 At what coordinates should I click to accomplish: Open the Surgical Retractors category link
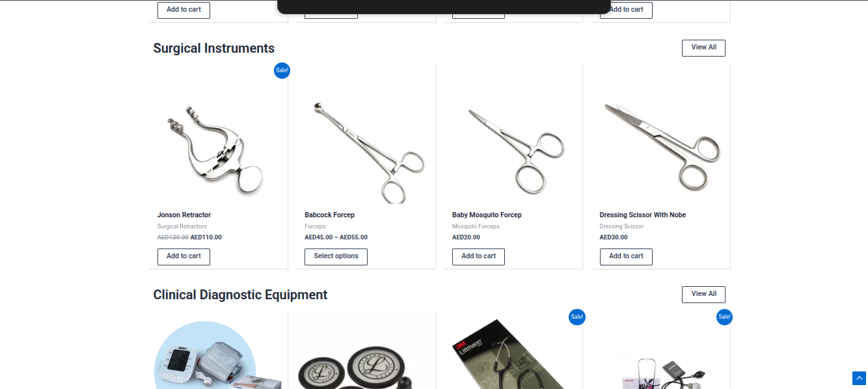[182, 226]
